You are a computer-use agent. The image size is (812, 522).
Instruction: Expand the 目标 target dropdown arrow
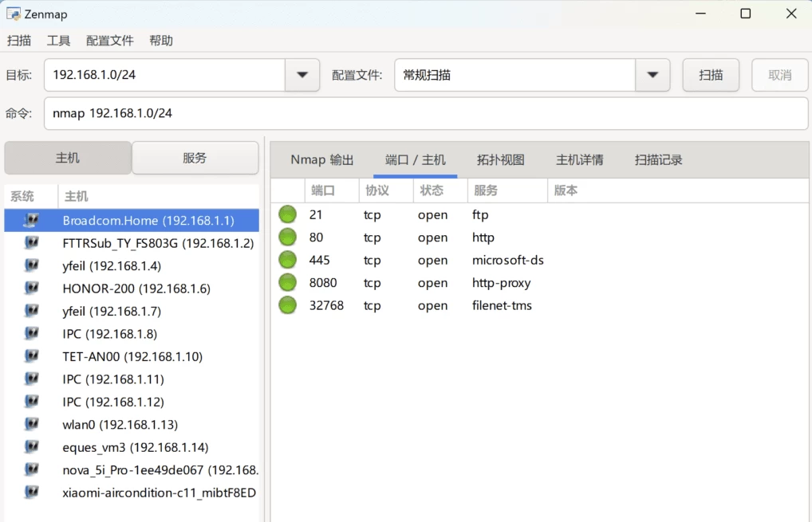[x=302, y=75]
